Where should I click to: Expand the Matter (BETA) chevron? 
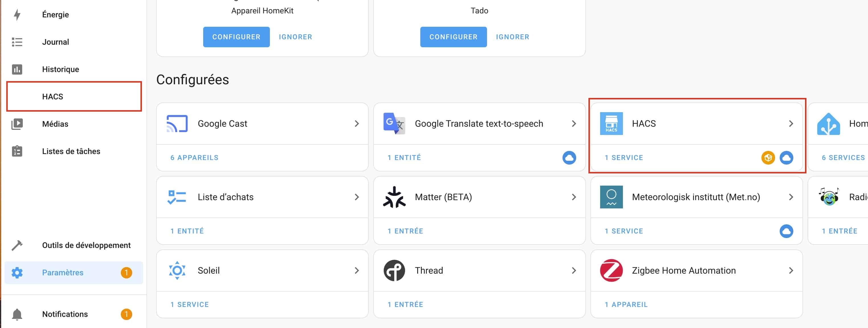point(574,197)
